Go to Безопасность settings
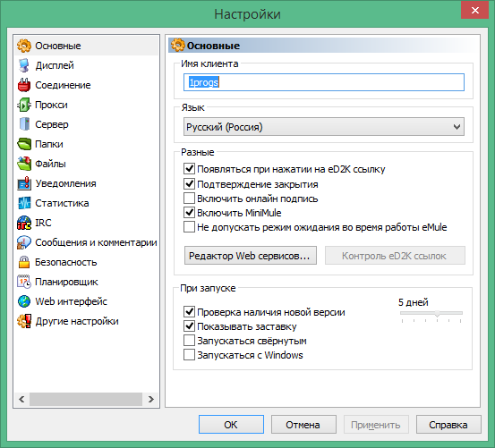This screenshot has height=448, width=495. pos(66,262)
